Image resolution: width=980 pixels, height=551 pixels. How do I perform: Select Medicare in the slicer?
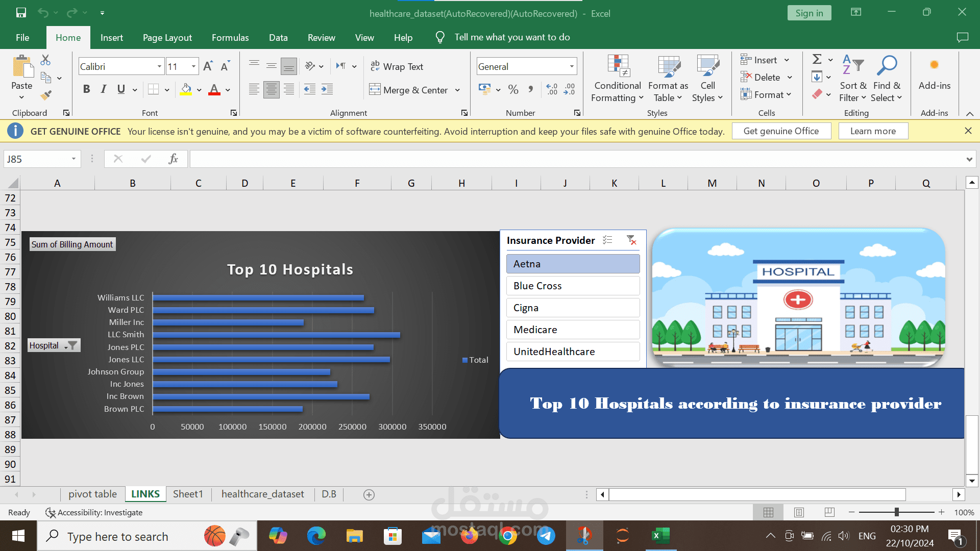coord(573,330)
